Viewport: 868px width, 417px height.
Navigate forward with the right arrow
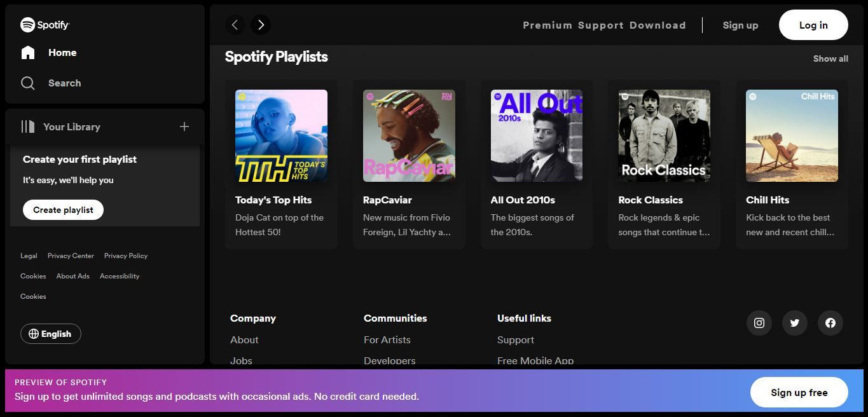(x=261, y=25)
